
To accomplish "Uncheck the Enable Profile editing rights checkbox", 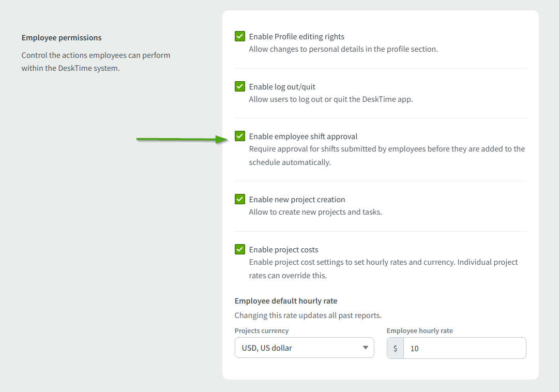I will pyautogui.click(x=240, y=36).
